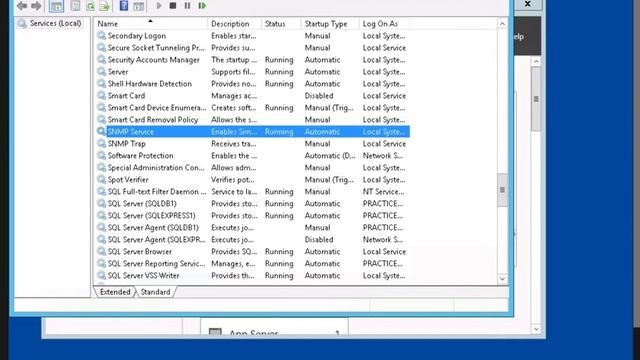Click gear icon beside Software Protection

[x=101, y=156]
